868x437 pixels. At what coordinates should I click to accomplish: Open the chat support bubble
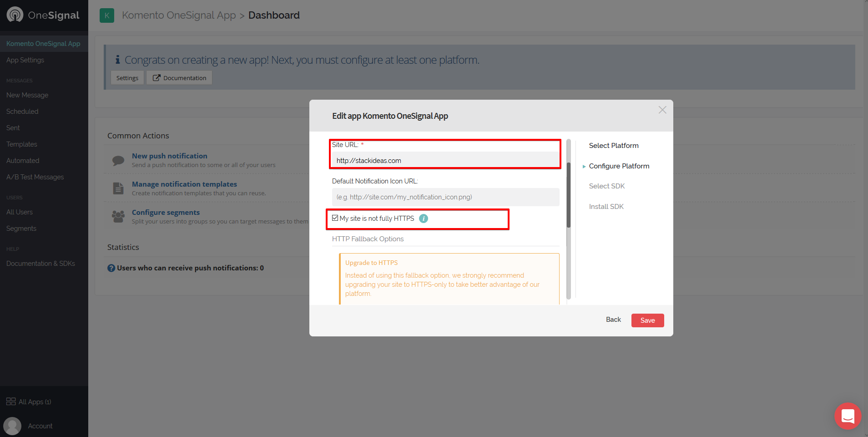848,416
